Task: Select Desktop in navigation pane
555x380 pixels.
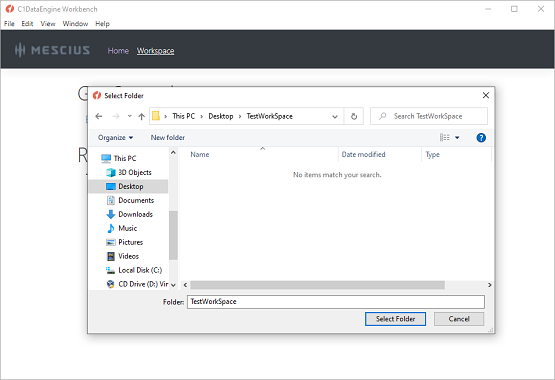Action: pos(131,186)
